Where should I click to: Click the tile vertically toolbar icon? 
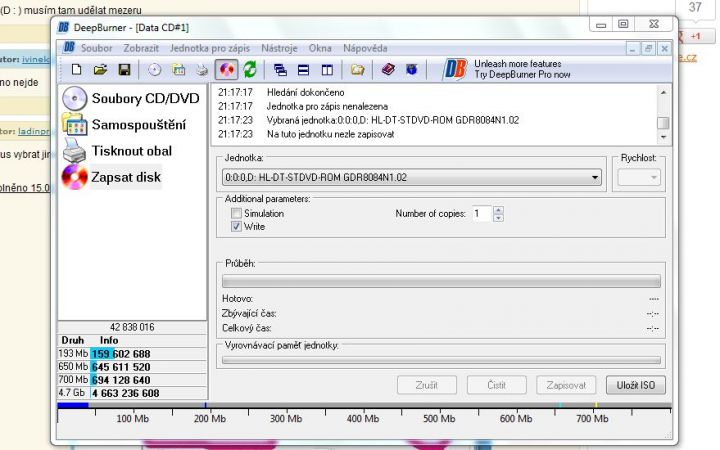coord(327,70)
